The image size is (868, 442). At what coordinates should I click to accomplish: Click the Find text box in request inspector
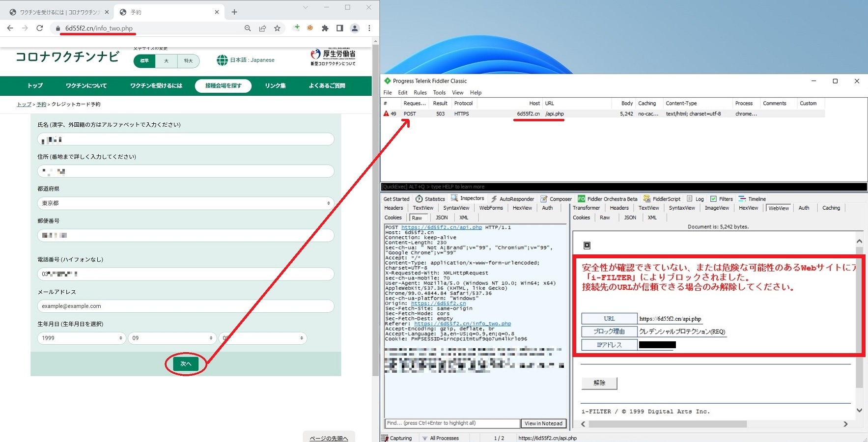[x=452, y=423]
